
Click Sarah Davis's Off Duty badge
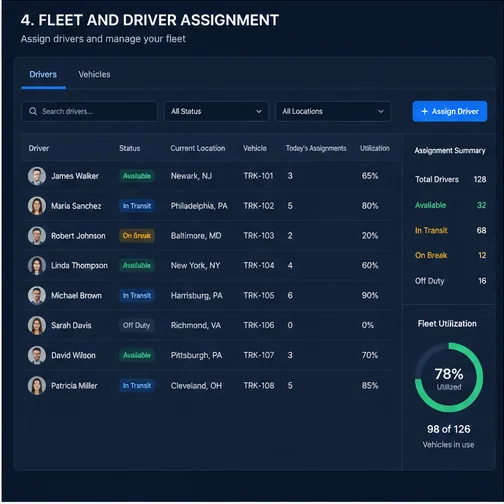point(136,325)
